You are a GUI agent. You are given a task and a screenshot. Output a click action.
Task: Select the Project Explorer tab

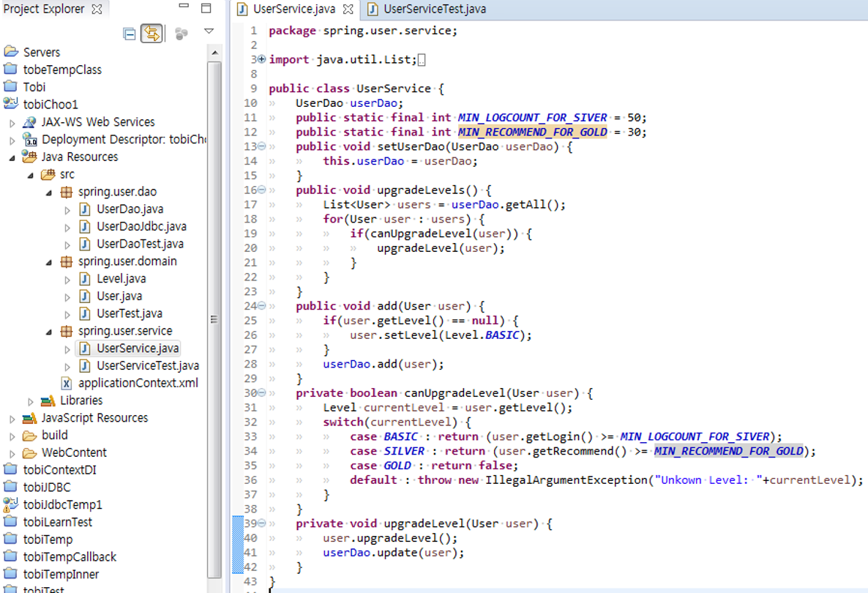coord(53,9)
